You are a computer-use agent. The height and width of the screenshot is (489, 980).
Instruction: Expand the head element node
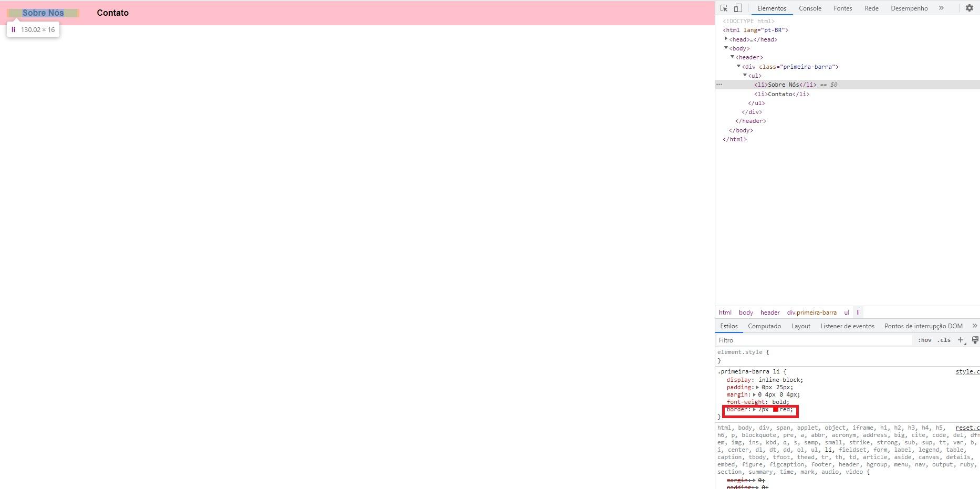coord(726,39)
